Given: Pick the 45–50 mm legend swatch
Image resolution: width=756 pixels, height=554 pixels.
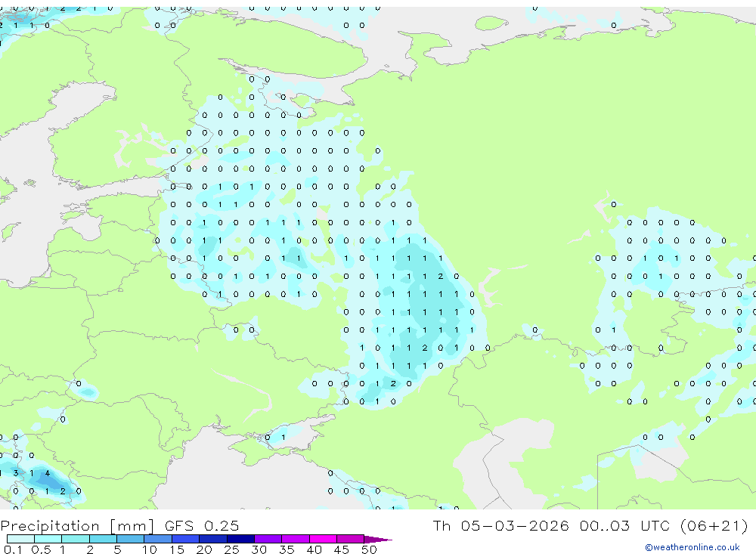Looking at the screenshot, I should click(351, 539).
